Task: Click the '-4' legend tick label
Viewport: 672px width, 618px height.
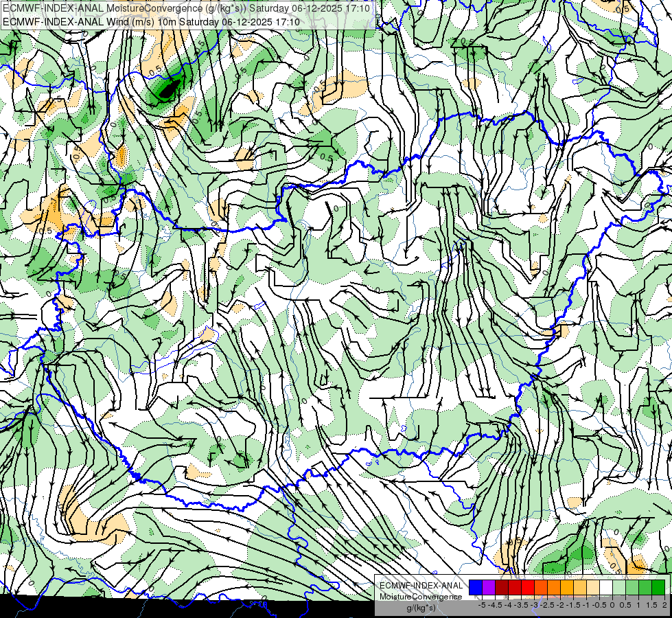Action: click(508, 605)
